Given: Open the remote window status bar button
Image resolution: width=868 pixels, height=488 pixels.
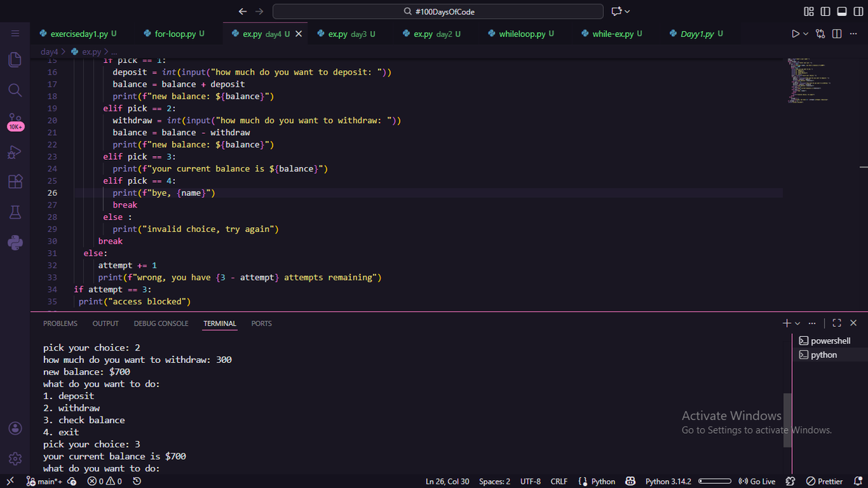Looking at the screenshot, I should pyautogui.click(x=9, y=481).
